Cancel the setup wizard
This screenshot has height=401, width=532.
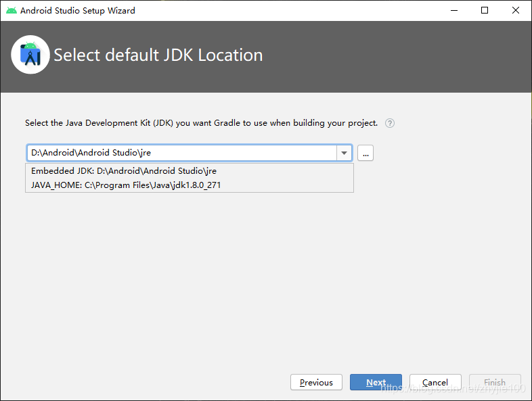(435, 382)
